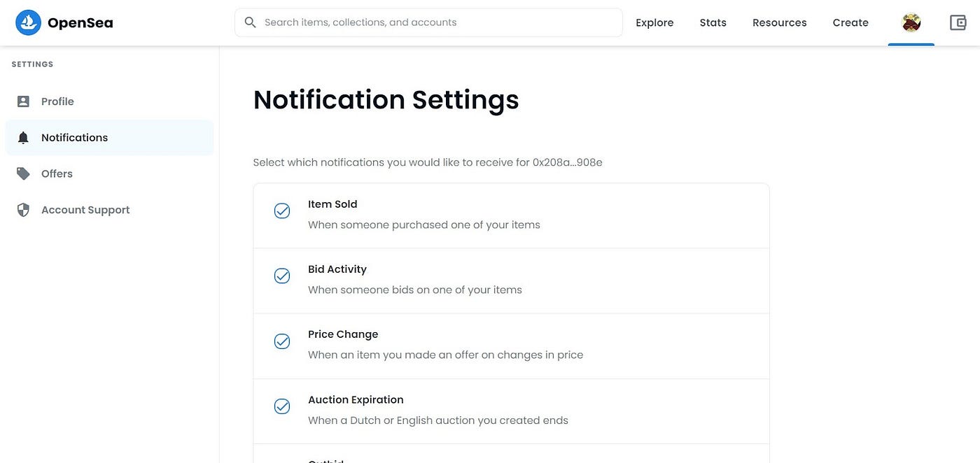This screenshot has width=980, height=463.
Task: Go to the Create page
Action: point(850,22)
